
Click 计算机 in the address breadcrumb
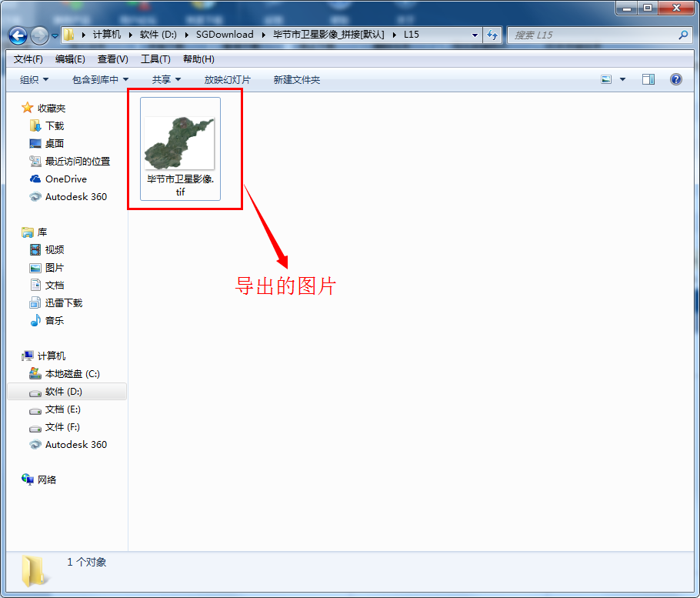[107, 35]
